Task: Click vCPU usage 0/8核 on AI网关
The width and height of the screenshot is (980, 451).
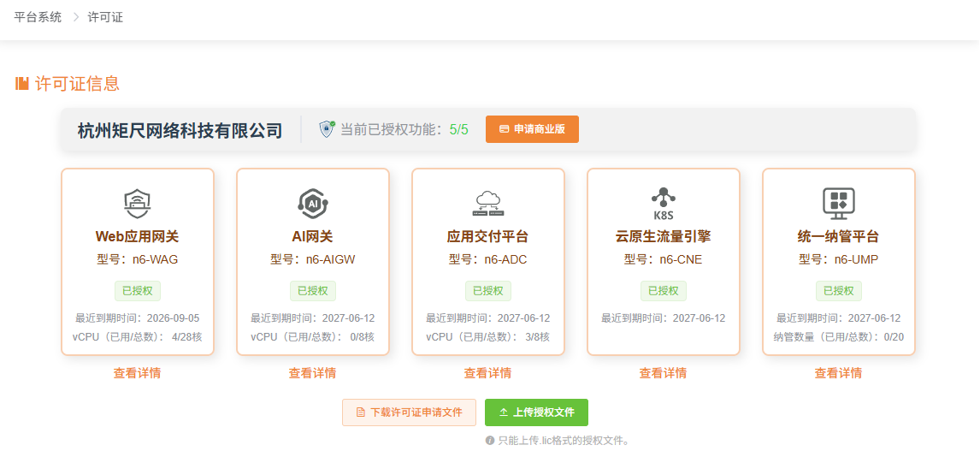Action: pos(363,337)
